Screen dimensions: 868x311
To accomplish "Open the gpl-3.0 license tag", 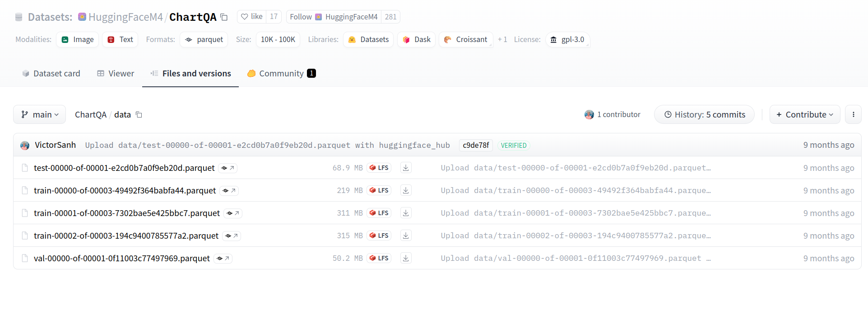I will pyautogui.click(x=568, y=39).
